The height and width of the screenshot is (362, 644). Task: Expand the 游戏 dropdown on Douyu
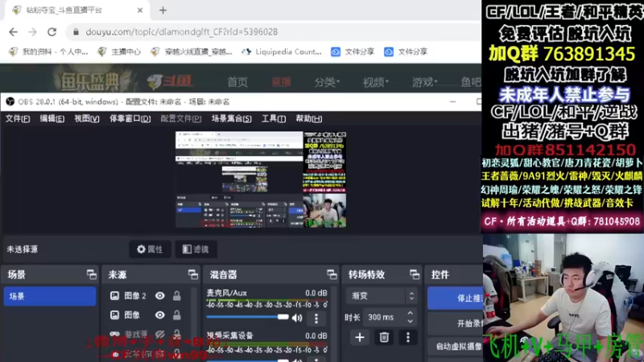(425, 82)
